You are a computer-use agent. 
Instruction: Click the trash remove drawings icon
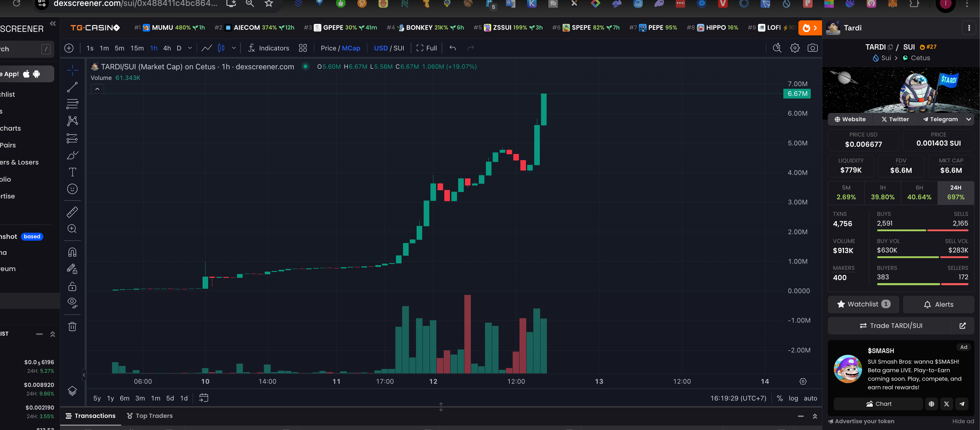72,326
